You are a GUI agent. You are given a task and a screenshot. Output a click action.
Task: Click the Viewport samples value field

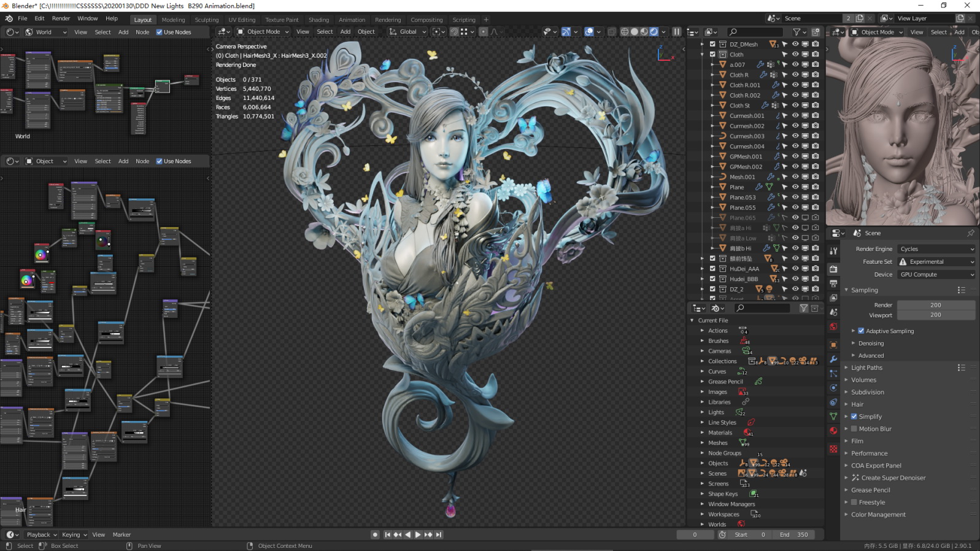pyautogui.click(x=936, y=315)
